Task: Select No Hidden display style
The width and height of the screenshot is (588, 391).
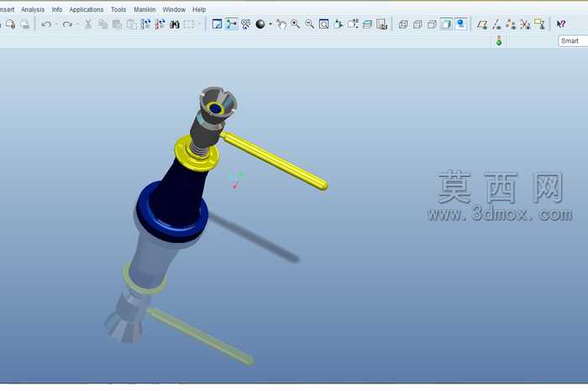Action: [x=432, y=24]
